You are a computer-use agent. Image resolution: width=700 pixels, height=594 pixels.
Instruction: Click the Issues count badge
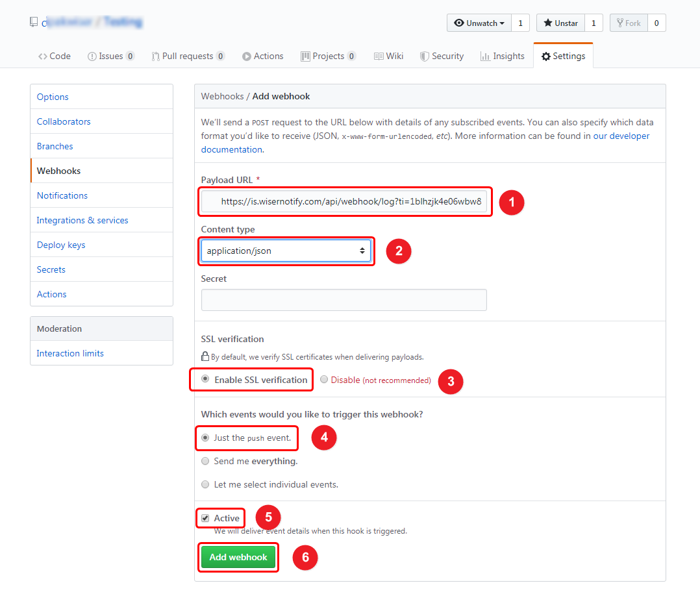click(x=131, y=56)
